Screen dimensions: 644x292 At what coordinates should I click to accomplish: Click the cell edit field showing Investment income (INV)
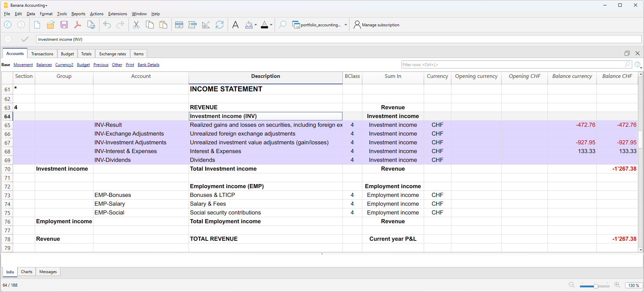[339, 39]
